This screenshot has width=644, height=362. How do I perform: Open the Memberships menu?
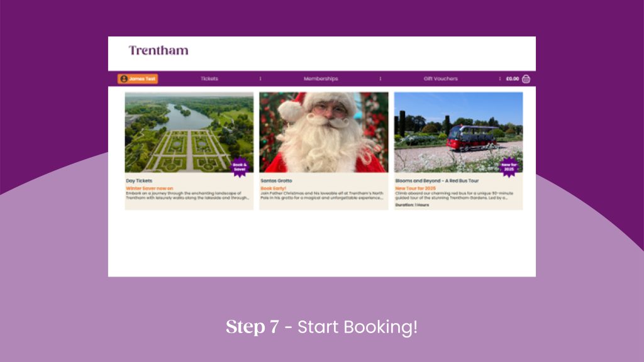click(321, 79)
